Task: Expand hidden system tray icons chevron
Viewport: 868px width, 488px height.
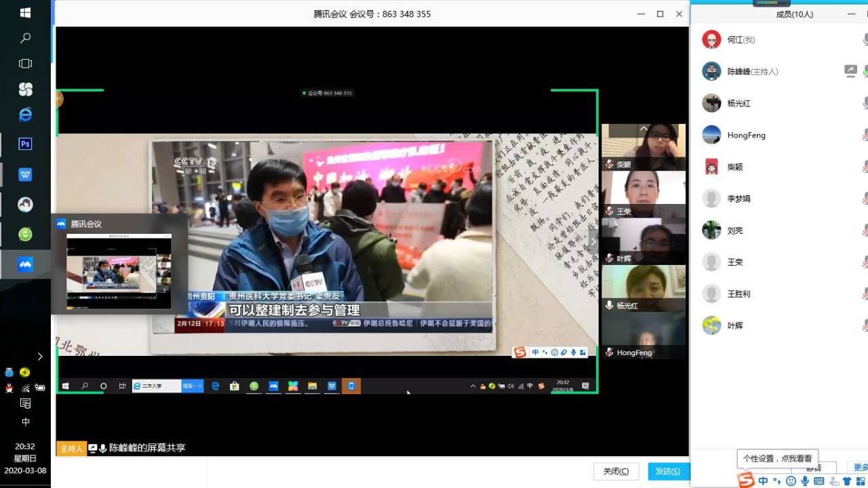Action: tap(40, 357)
